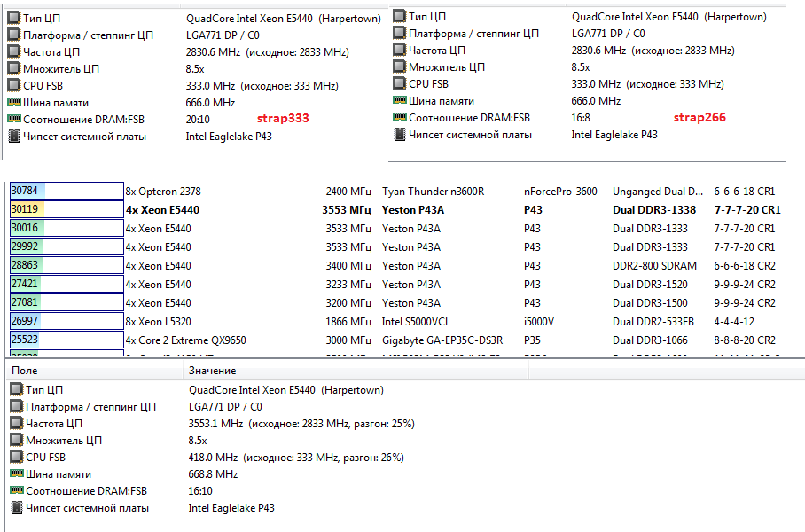
Task: Click the i5000V chipset cell
Action: 538,322
